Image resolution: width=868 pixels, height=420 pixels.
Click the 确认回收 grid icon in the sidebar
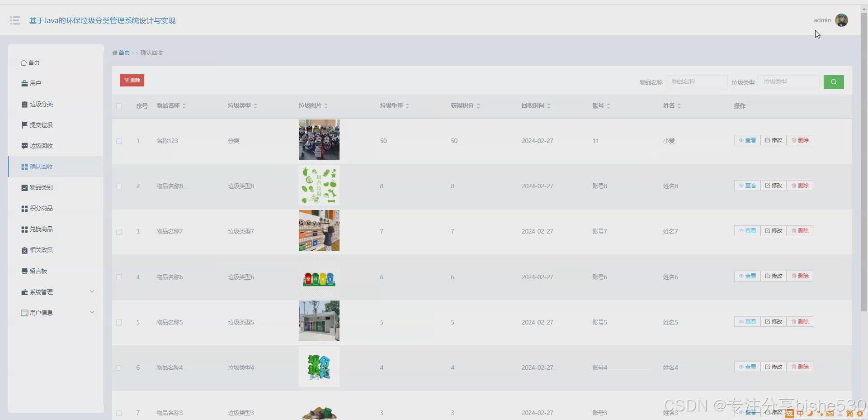(24, 167)
